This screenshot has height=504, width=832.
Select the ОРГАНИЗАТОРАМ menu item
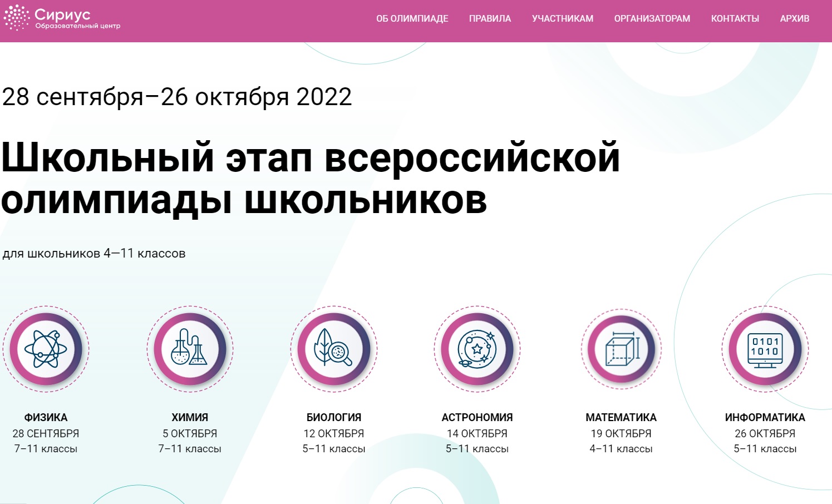pyautogui.click(x=652, y=18)
